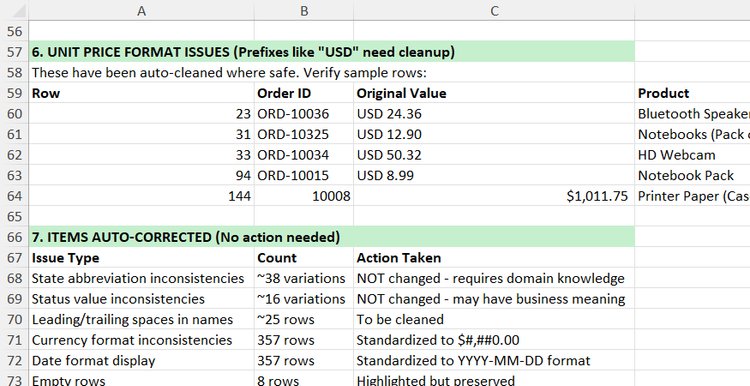This screenshot has width=750, height=386.
Task: Click the '~16 variations' cell
Action: pos(304,299)
